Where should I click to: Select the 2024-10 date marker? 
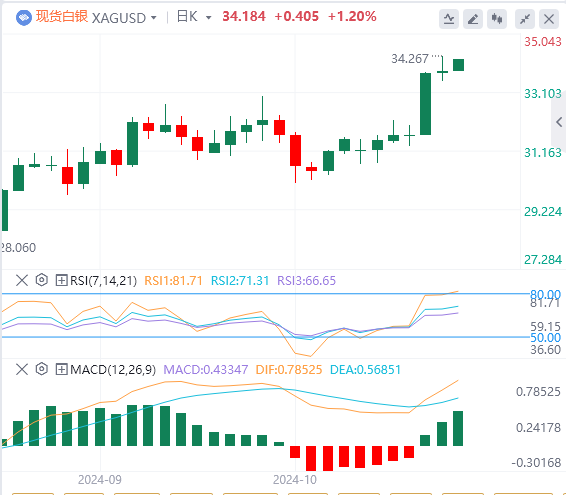point(295,479)
